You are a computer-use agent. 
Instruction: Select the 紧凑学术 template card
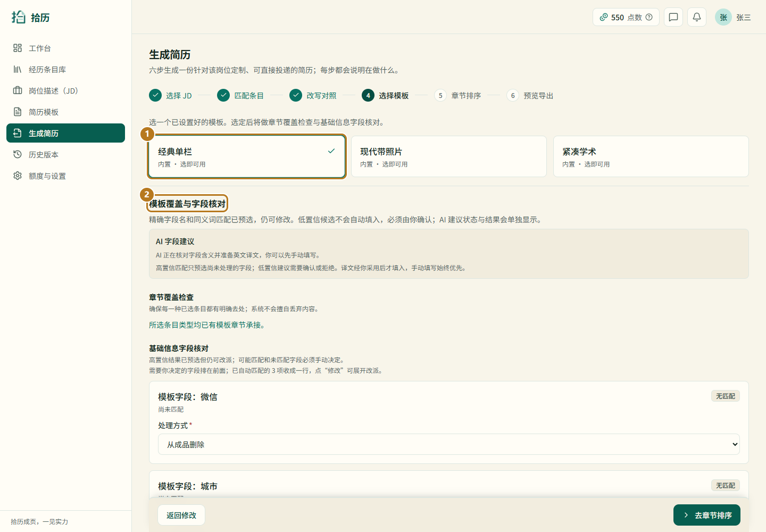pyautogui.click(x=651, y=156)
